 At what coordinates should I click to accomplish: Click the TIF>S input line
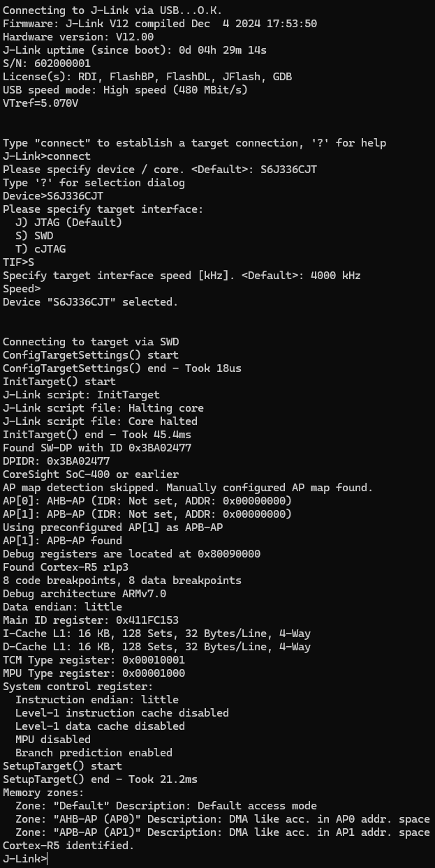click(x=19, y=262)
